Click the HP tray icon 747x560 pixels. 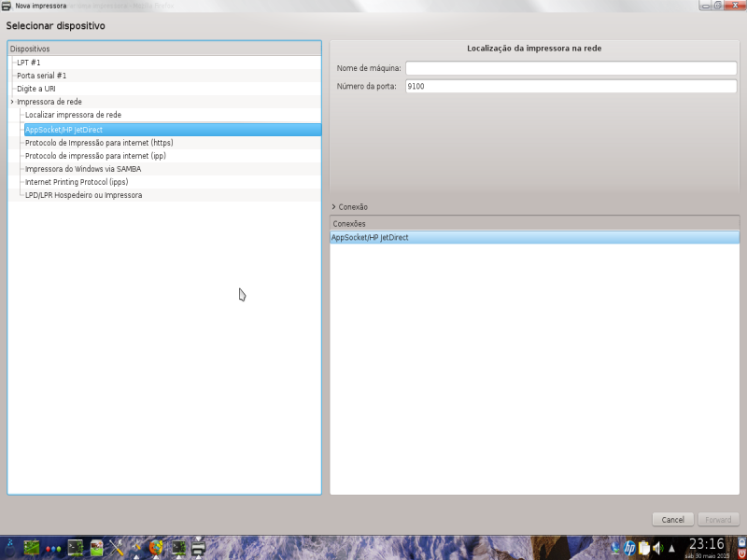coord(629,548)
